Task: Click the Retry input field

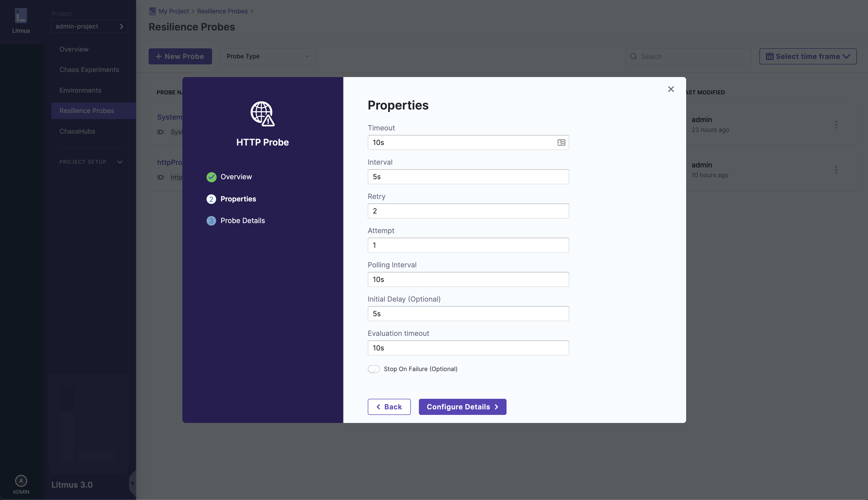Action: pos(468,211)
